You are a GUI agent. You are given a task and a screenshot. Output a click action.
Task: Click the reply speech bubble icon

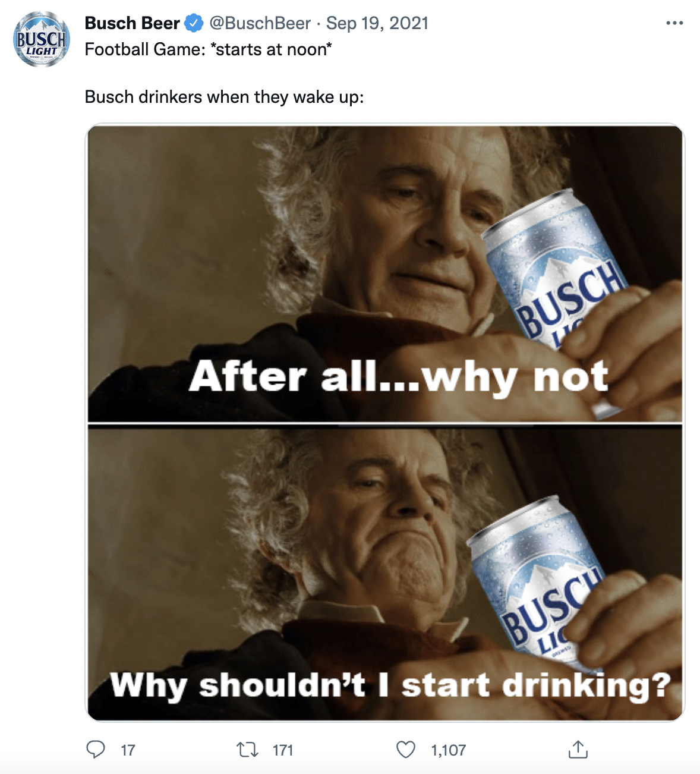[x=95, y=750]
